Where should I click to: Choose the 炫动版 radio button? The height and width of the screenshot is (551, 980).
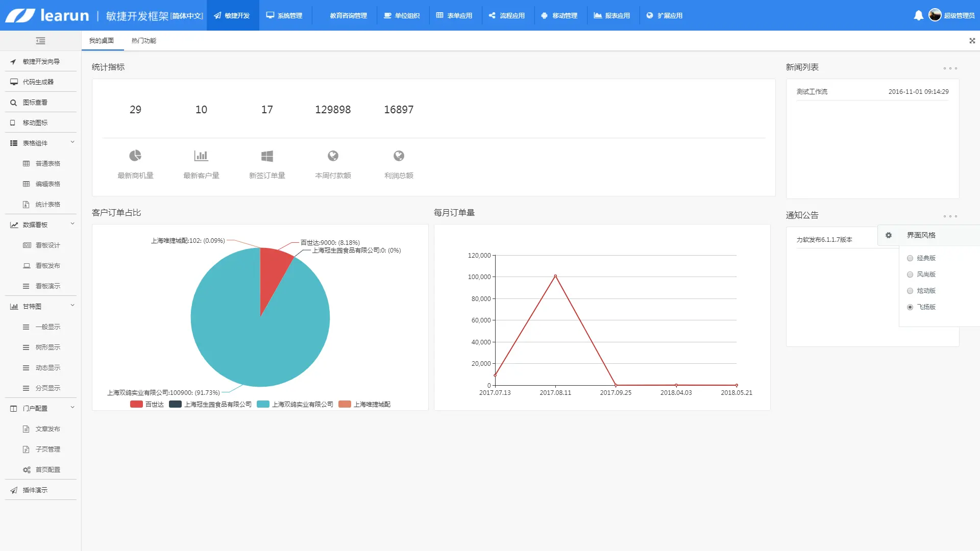click(x=910, y=291)
